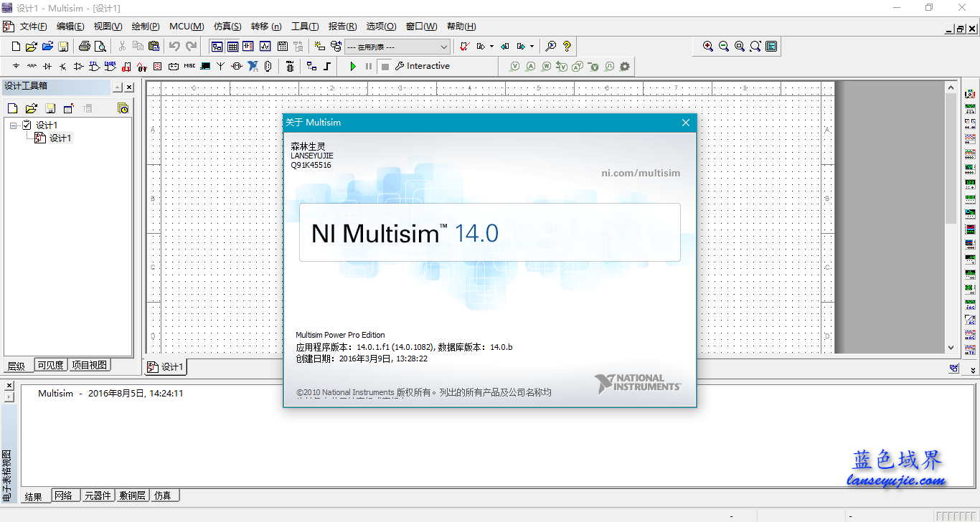980x522 pixels.
Task: Close the 设计工具箱 panel
Action: pyautogui.click(x=129, y=87)
